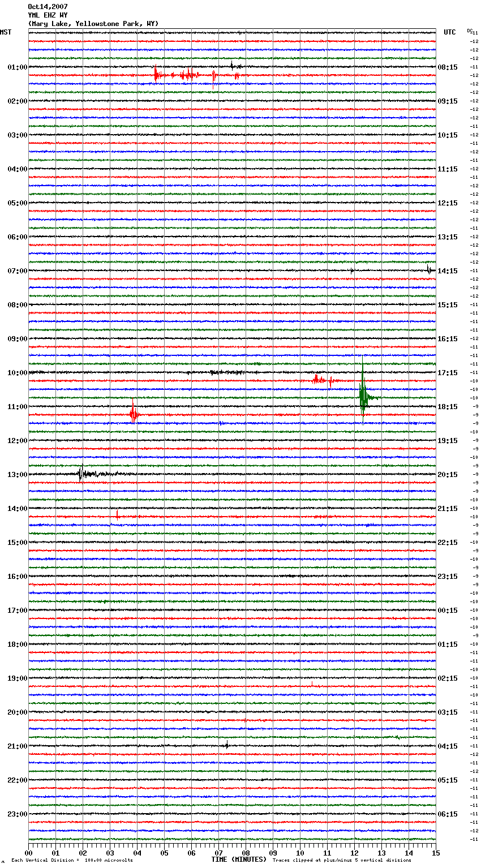This screenshot has height=868, width=481.
Task: Click the 21:15 UTC time label
Action: [448, 509]
